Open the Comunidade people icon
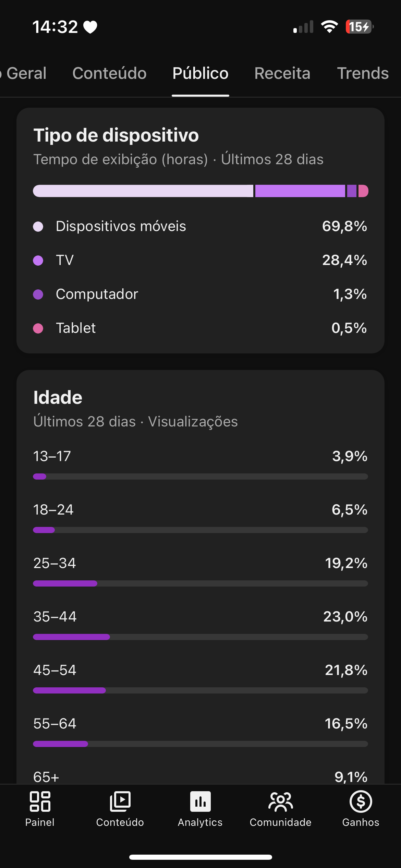401x868 pixels. pyautogui.click(x=281, y=801)
